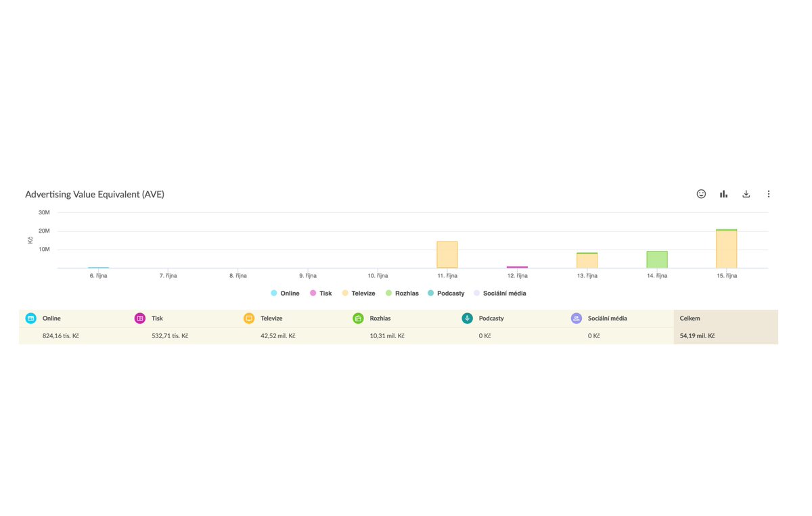Click the Rozhlas summary icon
Viewport: 812px width, 516px height.
tap(358, 318)
